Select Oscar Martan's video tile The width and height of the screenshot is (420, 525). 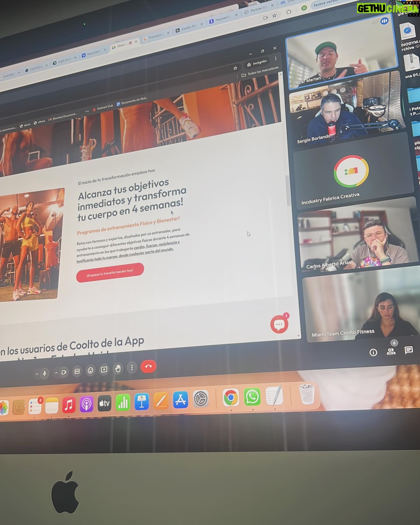pos(342,51)
